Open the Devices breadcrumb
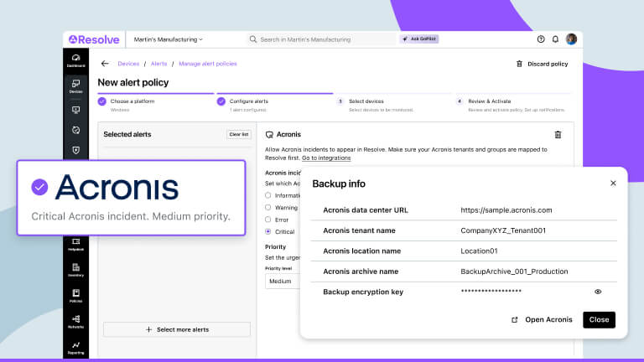Screen dimensions: 644x362 (128, 64)
